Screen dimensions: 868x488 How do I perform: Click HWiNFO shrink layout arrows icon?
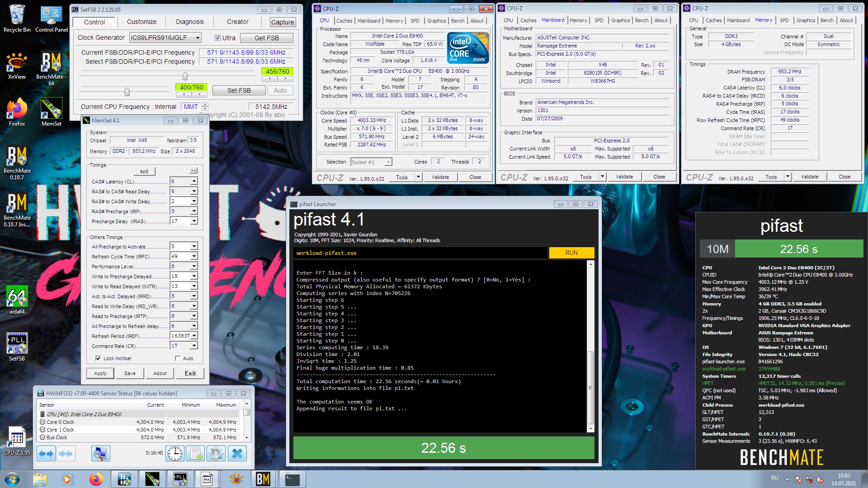(x=66, y=453)
